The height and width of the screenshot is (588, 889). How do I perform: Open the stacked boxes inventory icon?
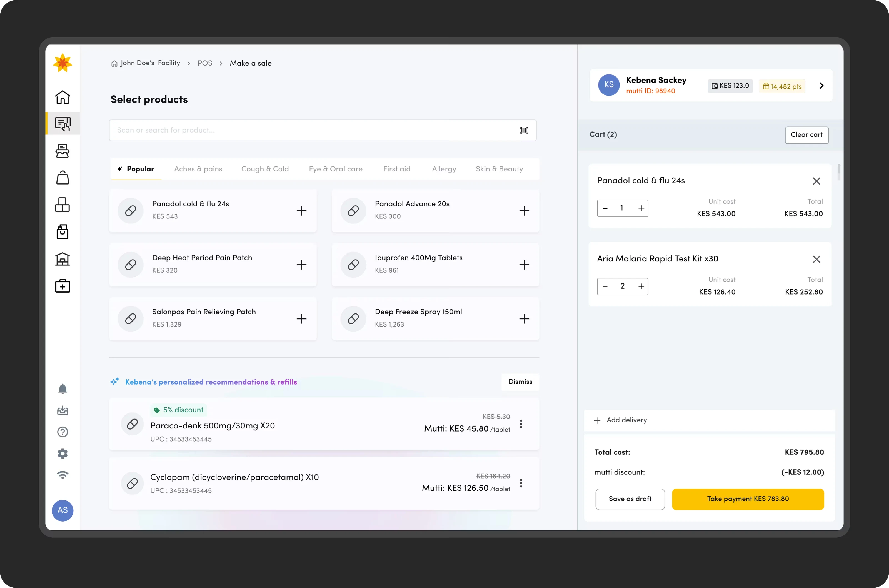[x=62, y=205]
